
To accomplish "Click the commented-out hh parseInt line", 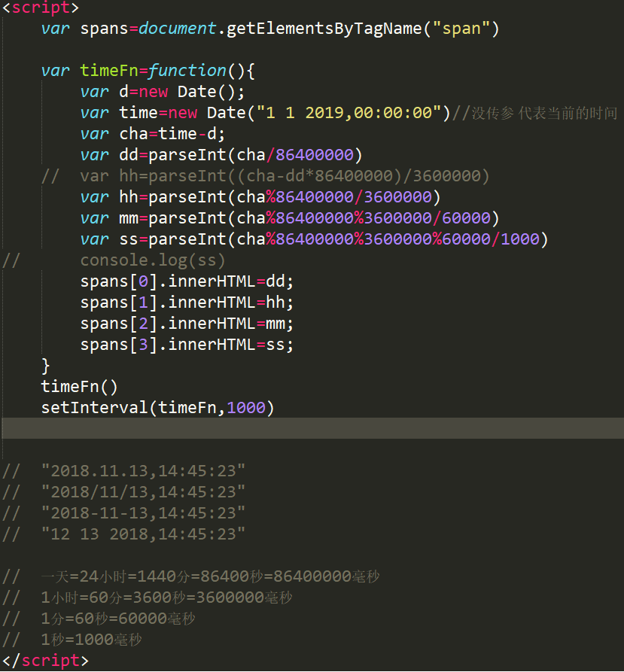I will click(265, 176).
